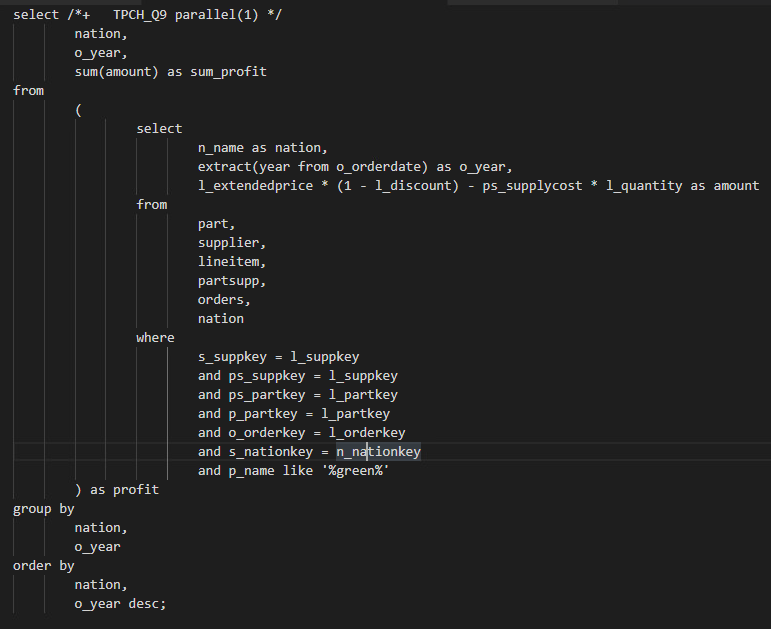Click the subquery alias 'profit'
This screenshot has height=629, width=771.
(x=136, y=490)
